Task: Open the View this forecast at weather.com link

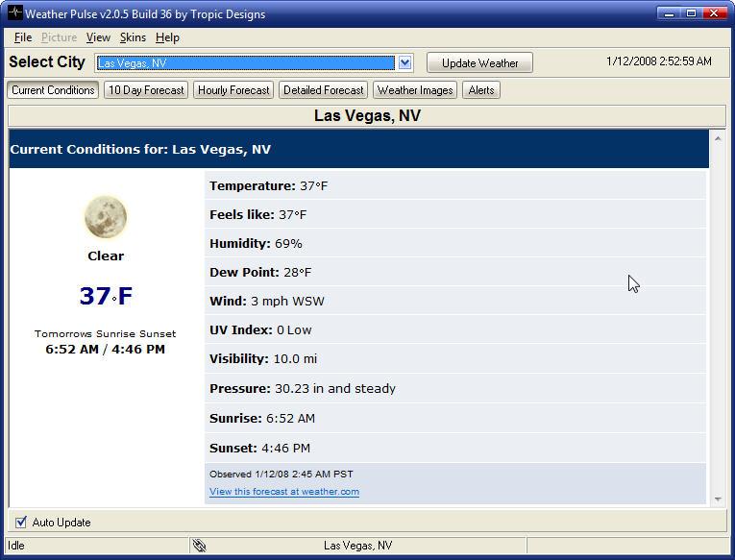Action: tap(284, 492)
